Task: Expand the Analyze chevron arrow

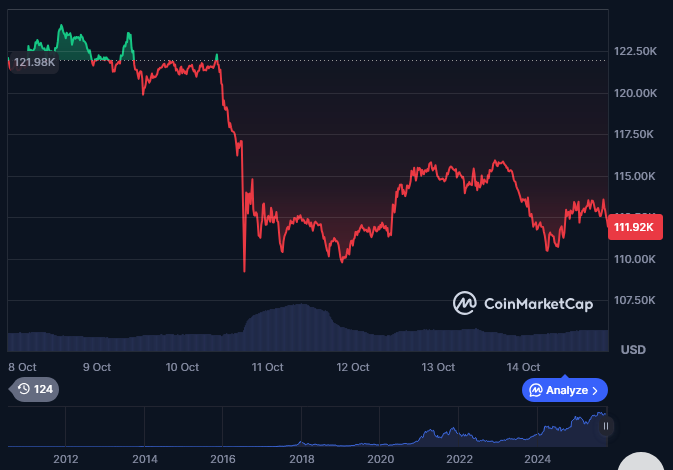Action: (x=595, y=390)
